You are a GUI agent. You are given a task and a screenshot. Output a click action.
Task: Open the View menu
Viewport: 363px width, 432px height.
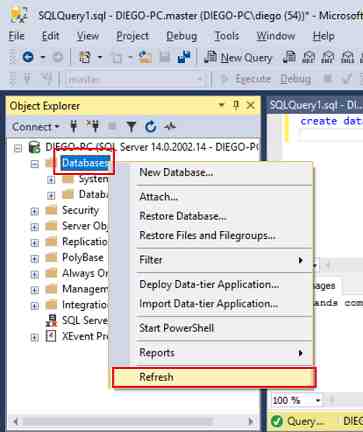[x=88, y=36]
